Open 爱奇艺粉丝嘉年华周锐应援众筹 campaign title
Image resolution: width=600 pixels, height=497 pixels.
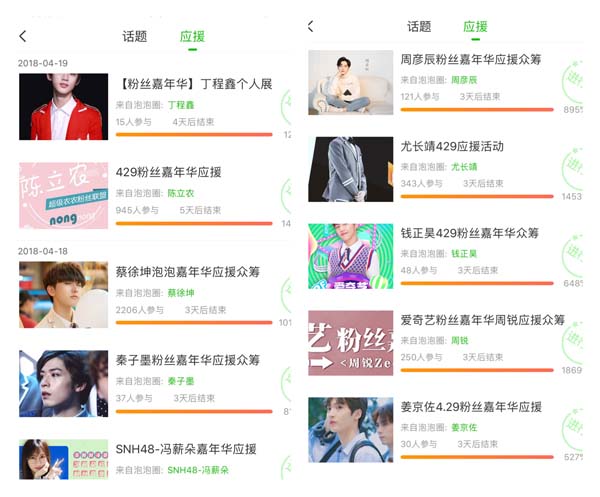pyautogui.click(x=483, y=320)
